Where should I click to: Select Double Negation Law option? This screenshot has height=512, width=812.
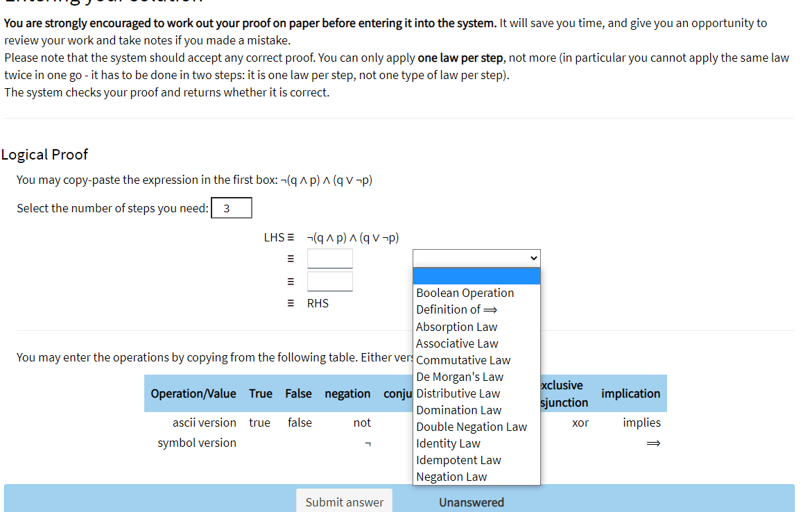point(476,427)
